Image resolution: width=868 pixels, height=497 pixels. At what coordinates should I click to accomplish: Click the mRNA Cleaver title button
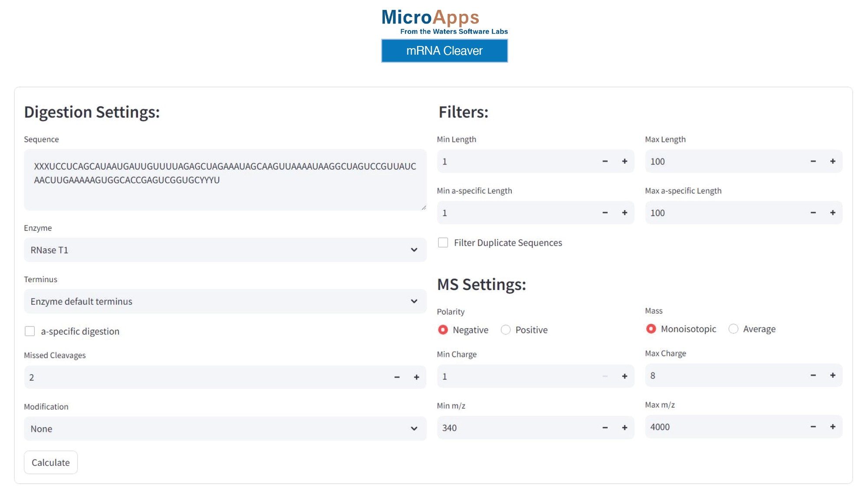point(445,50)
